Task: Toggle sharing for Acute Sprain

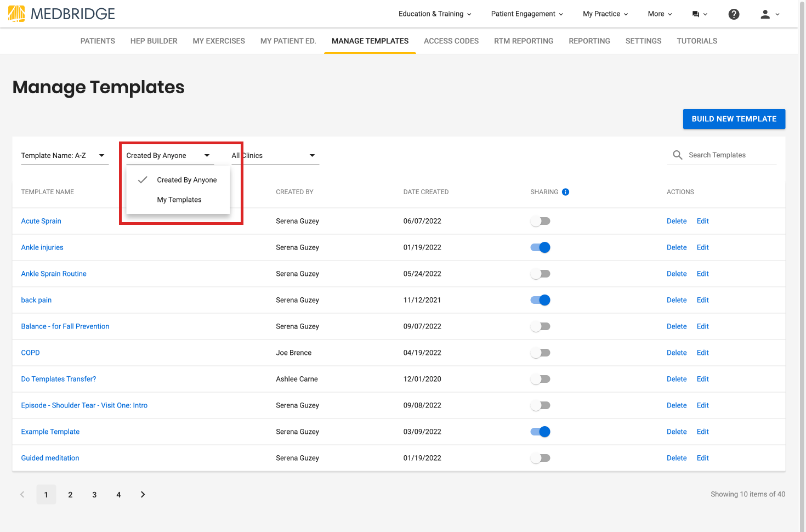Action: pos(540,221)
